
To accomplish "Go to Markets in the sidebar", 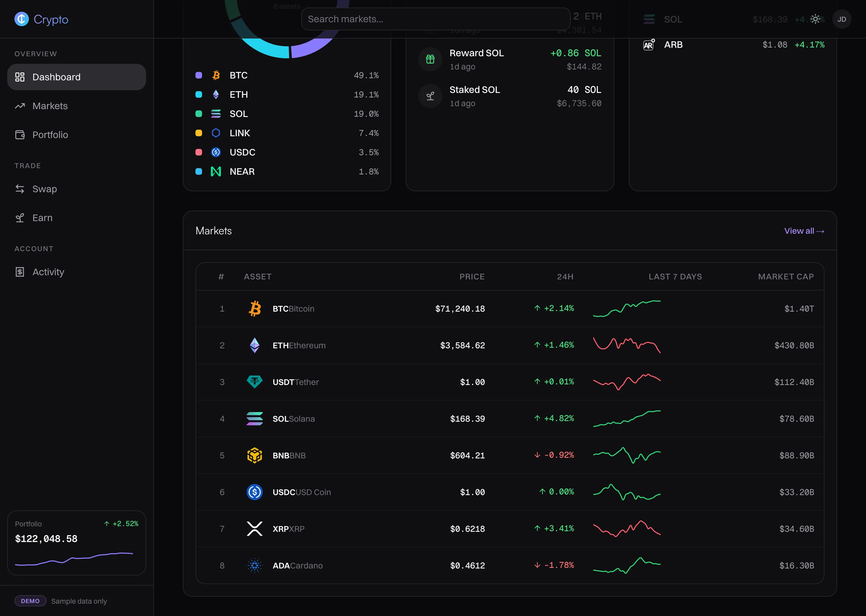I will [x=77, y=106].
